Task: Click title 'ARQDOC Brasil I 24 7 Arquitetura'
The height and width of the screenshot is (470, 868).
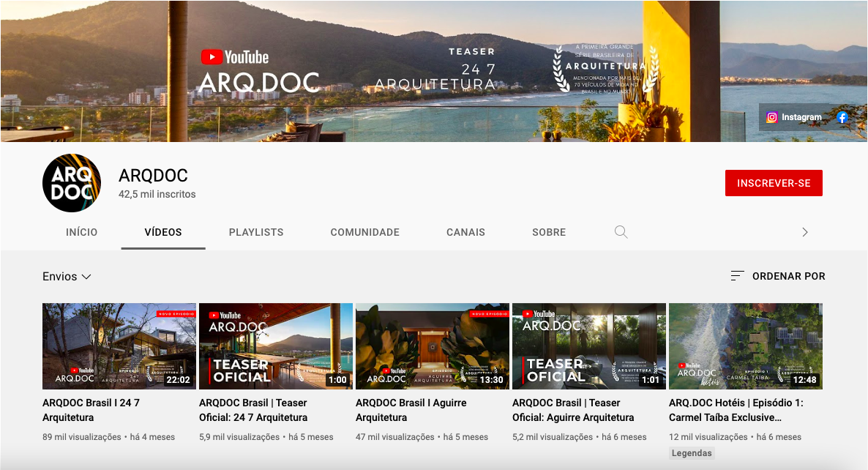Action: coord(91,410)
